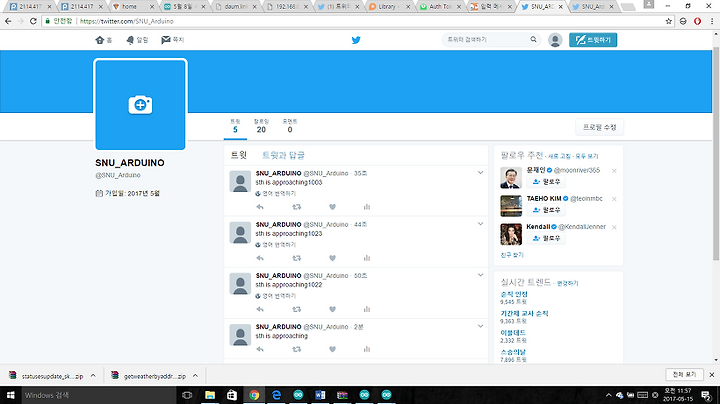View tweet activity for approaching1022
Image resolution: width=720 pixels, height=404 pixels.
[367, 309]
